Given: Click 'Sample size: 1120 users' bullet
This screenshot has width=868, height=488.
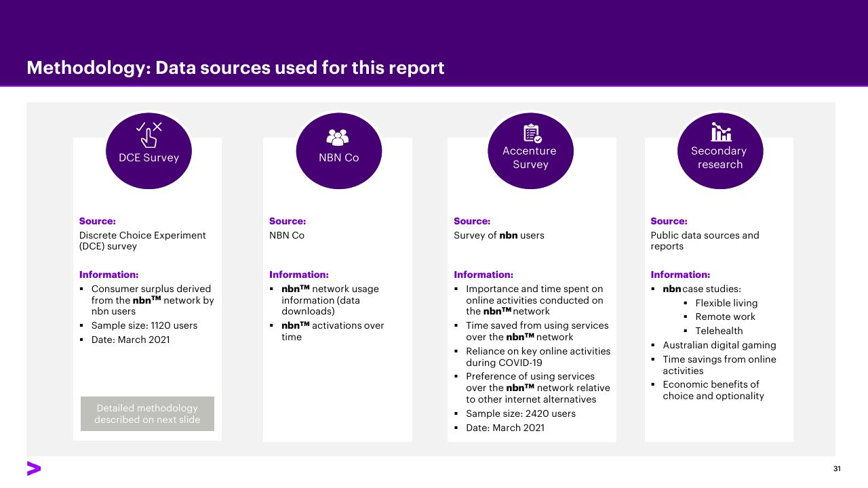Looking at the screenshot, I should 144,325.
